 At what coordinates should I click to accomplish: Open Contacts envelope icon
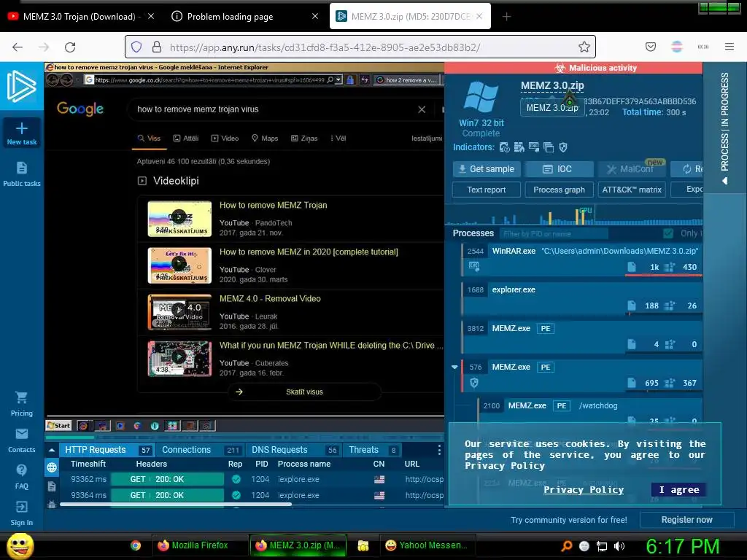(x=21, y=434)
